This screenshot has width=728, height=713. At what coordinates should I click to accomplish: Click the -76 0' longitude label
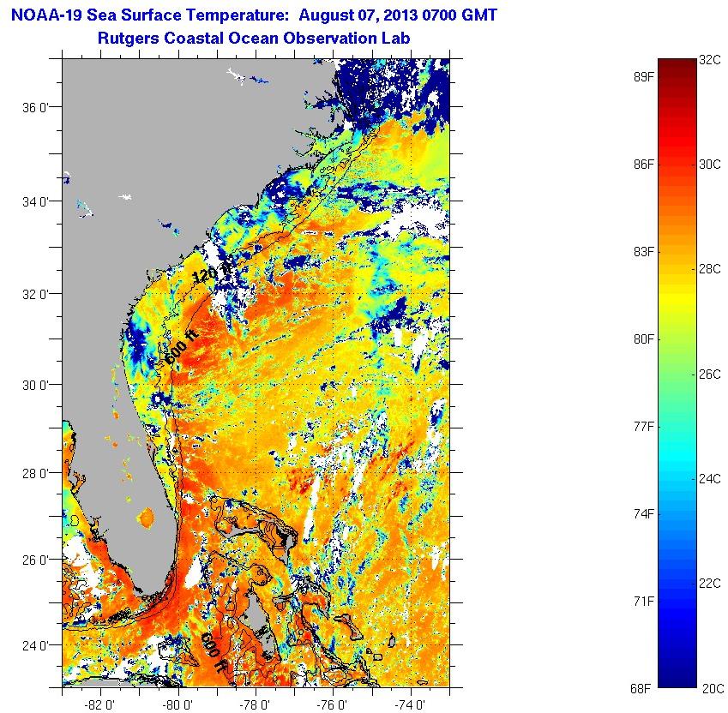click(332, 704)
